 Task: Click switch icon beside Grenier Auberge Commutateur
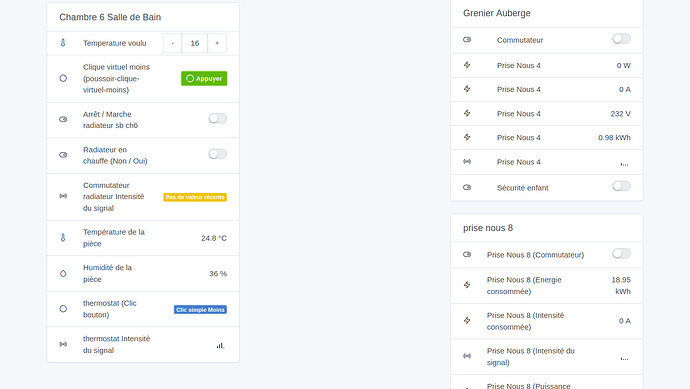pyautogui.click(x=467, y=40)
